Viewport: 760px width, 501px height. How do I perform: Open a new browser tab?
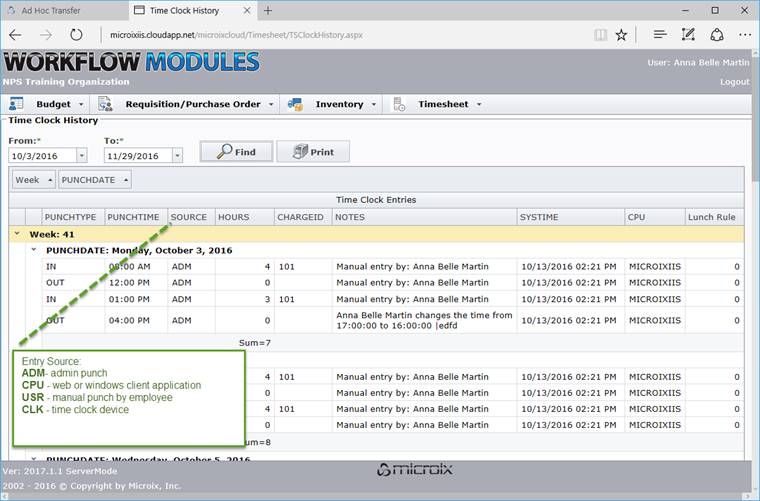pos(268,10)
